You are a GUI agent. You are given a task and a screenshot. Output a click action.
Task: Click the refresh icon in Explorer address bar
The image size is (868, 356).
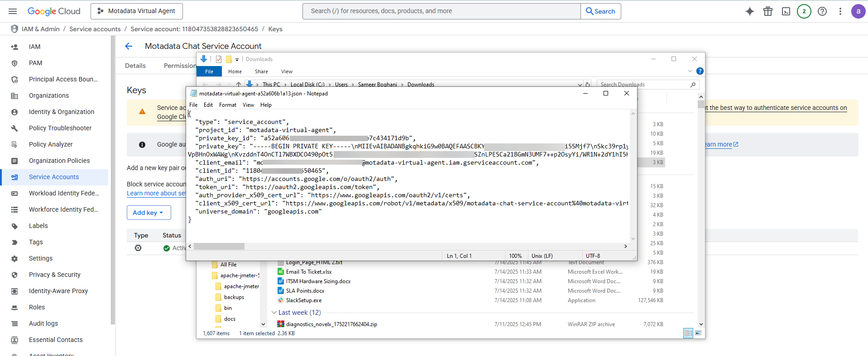point(588,85)
